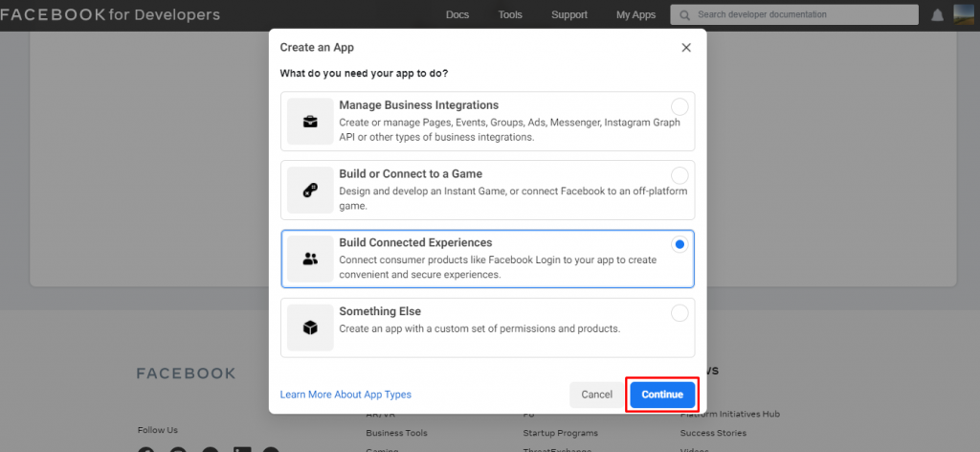Open the Platform Initiatives Hub footer link
Viewport: 980px width, 452px height.
click(x=730, y=415)
